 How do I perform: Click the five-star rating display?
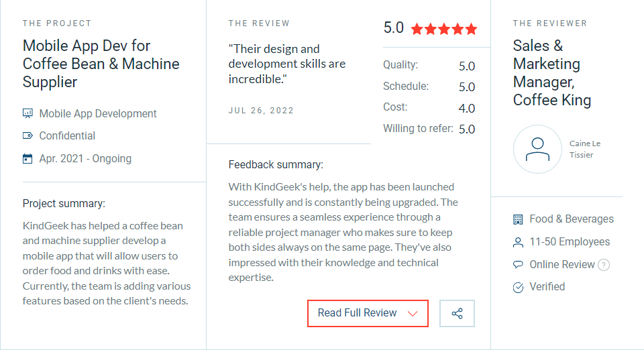444,29
